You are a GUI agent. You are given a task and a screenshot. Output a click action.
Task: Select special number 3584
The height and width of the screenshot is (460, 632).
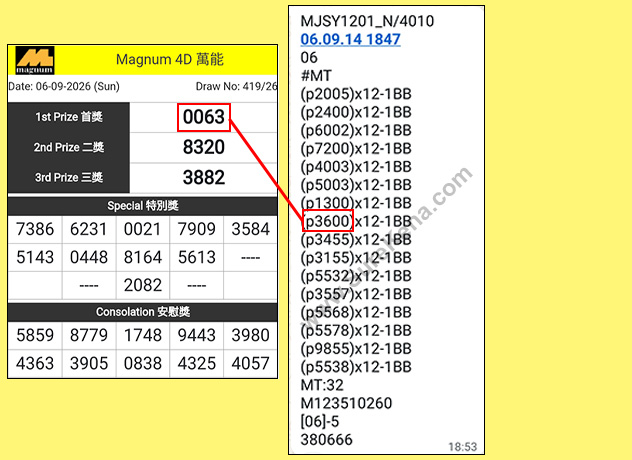tap(250, 229)
